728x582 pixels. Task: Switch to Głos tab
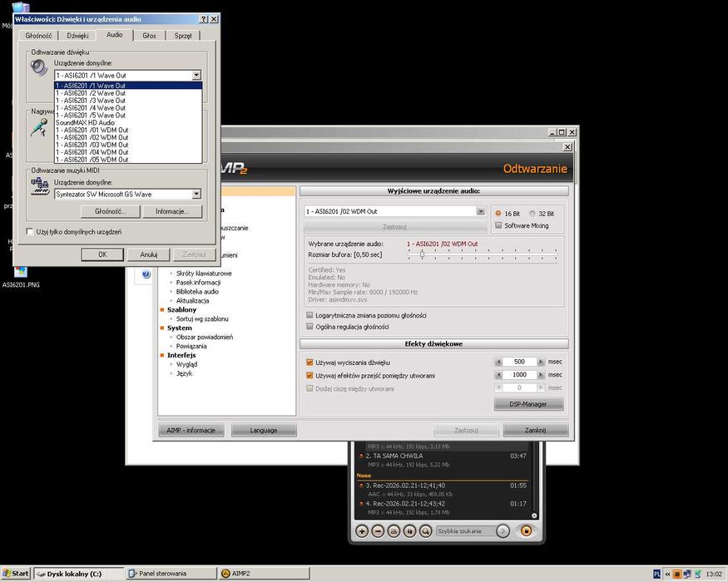[x=150, y=36]
